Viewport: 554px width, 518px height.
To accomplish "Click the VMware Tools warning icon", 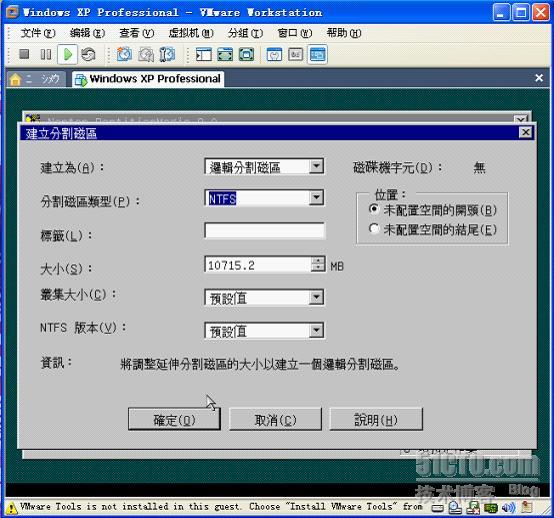I will pos(11,508).
